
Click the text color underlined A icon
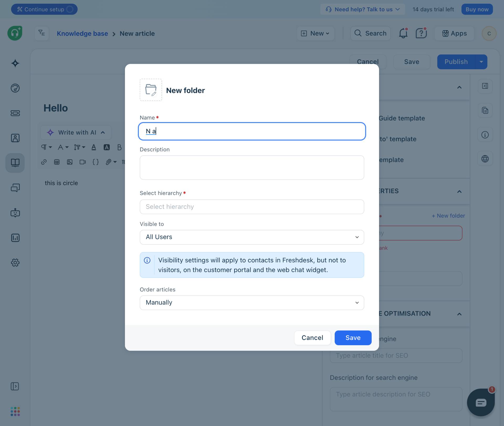94,147
